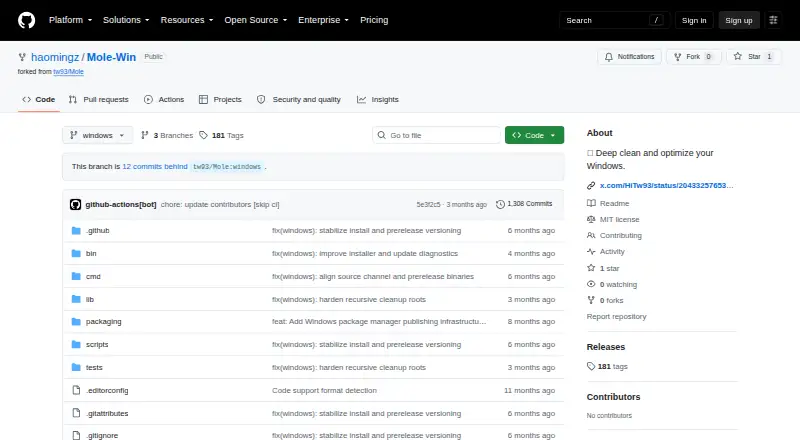Click the MIT license scales icon
This screenshot has height=440, width=800.
click(x=591, y=219)
